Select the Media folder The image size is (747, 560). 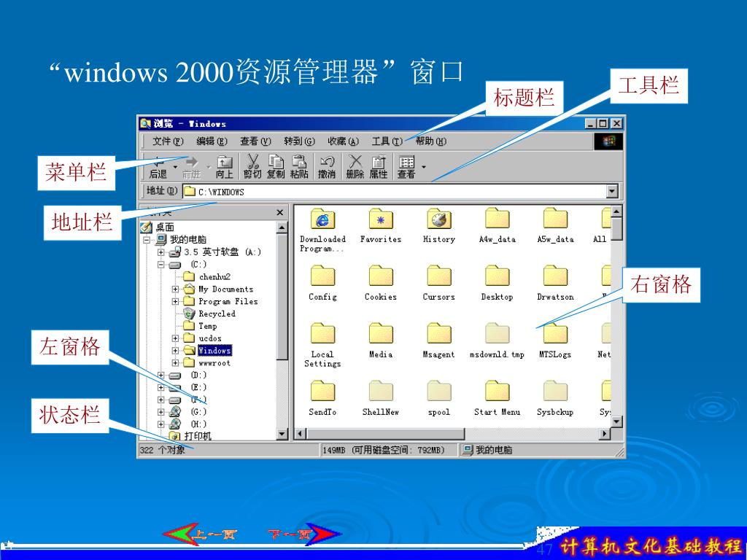coord(381,340)
